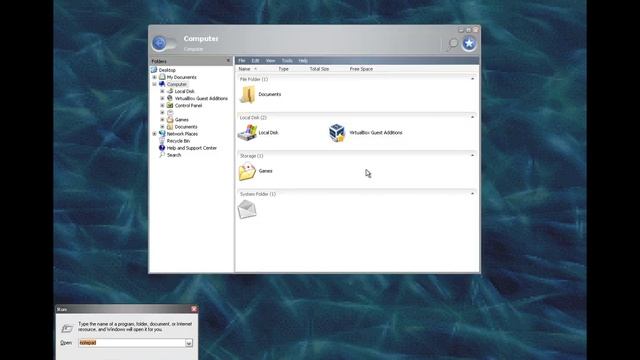The image size is (640, 360).
Task: Click the Computer icon in folder tree
Action: click(x=162, y=84)
